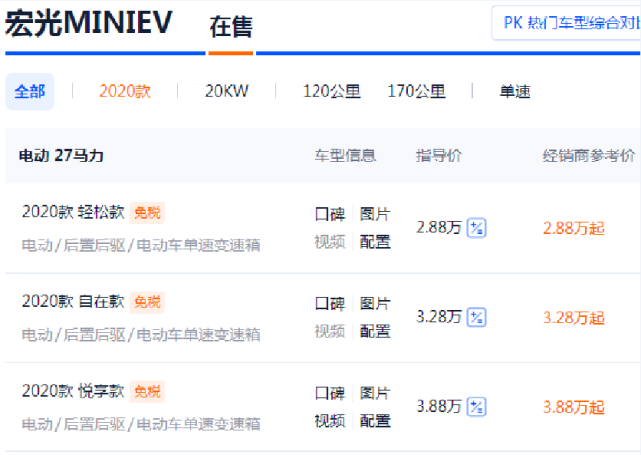Filter by 单速 transmission

point(515,91)
